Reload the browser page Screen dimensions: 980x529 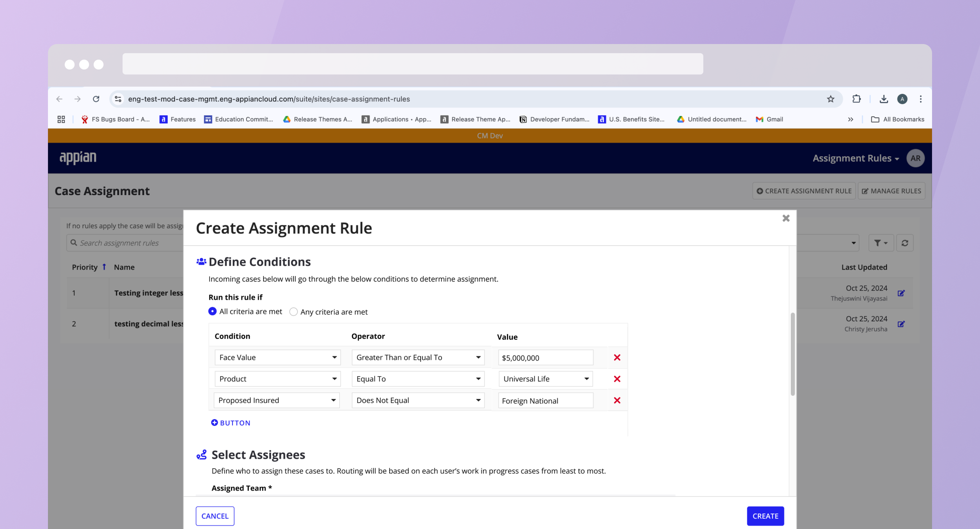[96, 99]
